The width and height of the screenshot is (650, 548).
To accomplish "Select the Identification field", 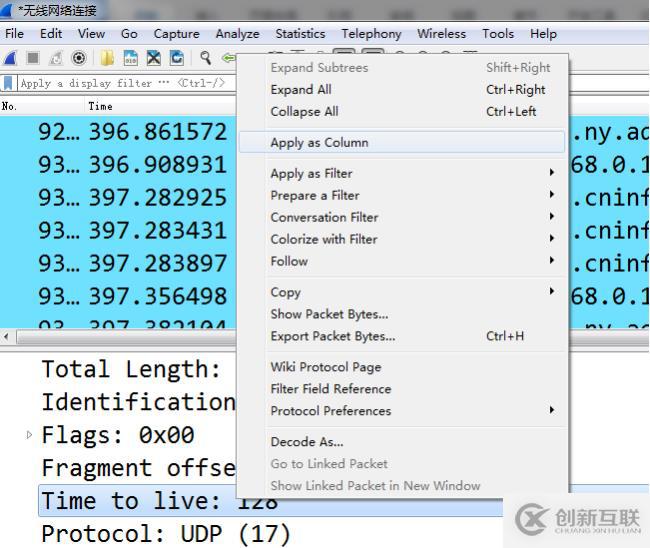I will [138, 402].
